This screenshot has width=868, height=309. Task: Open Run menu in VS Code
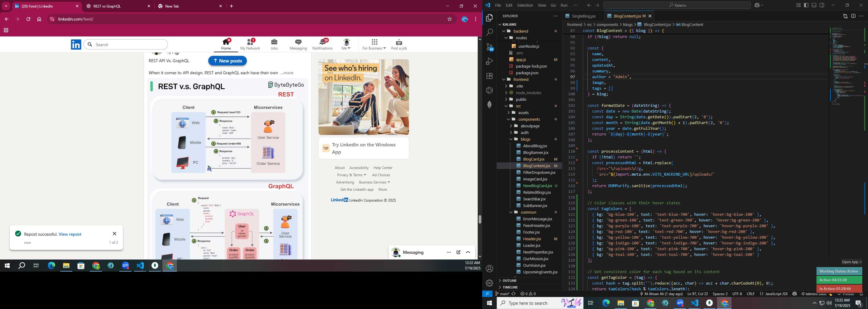tap(564, 5)
